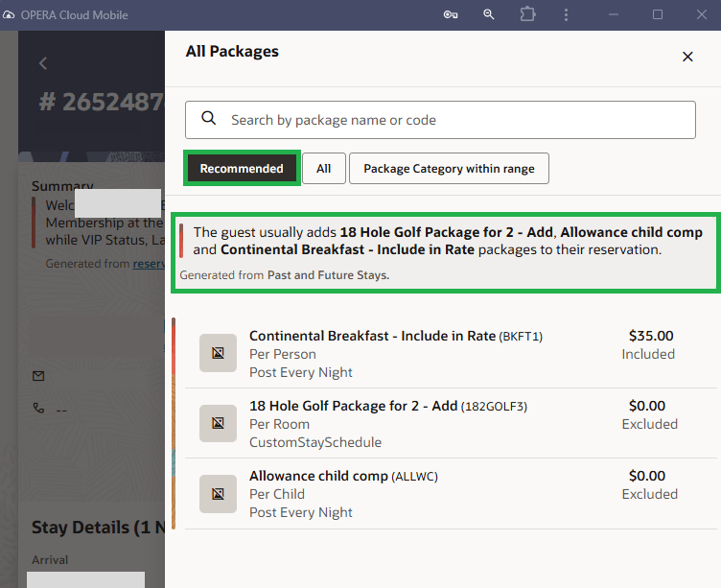The image size is (721, 588).
Task: Click Continental Breakfast package image placeholder
Action: coord(218,353)
